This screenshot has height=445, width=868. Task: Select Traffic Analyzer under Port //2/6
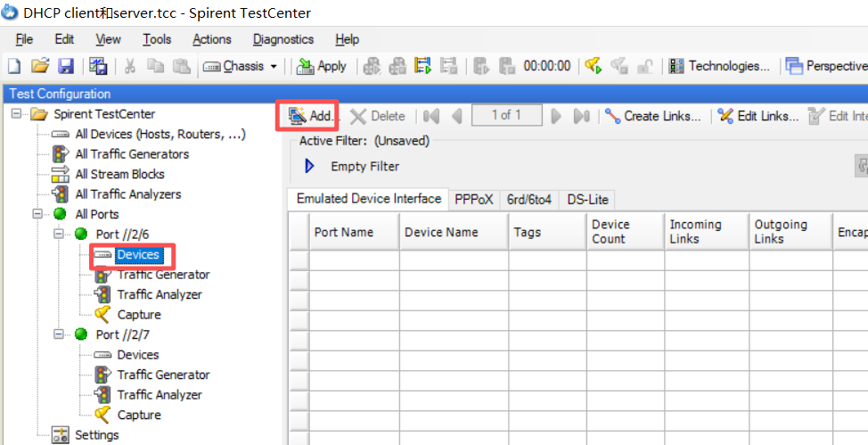[160, 294]
